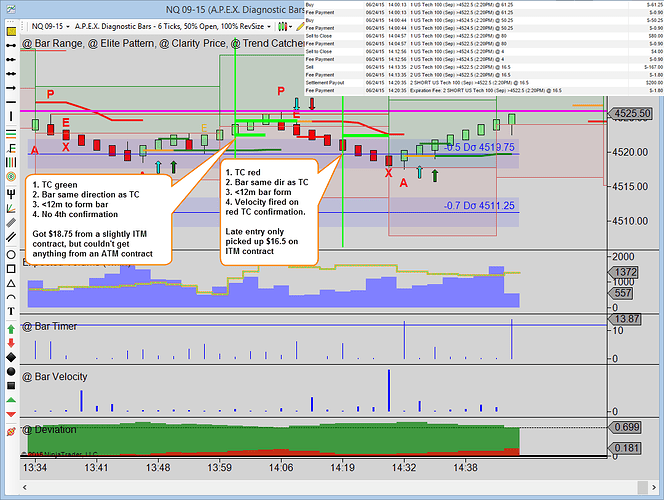Click the pencil draw tool in toolbar
664x500 pixels.
300,27
